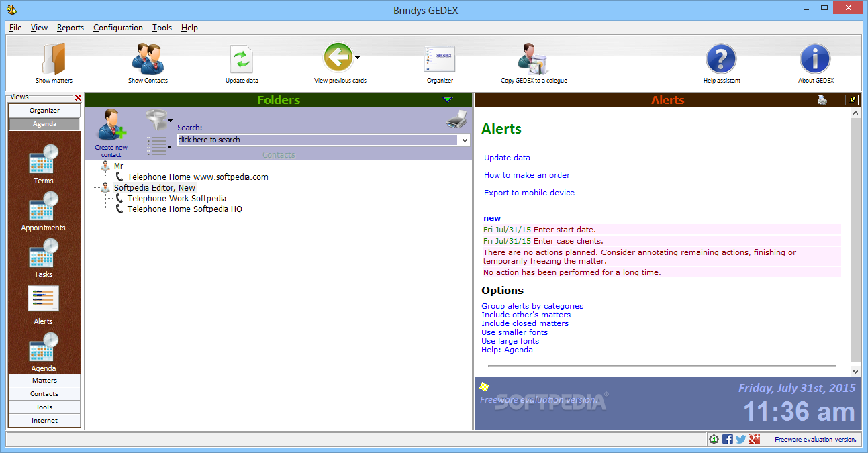This screenshot has width=868, height=453.
Task: Open 'Help: Agenda' link
Action: pos(507,350)
